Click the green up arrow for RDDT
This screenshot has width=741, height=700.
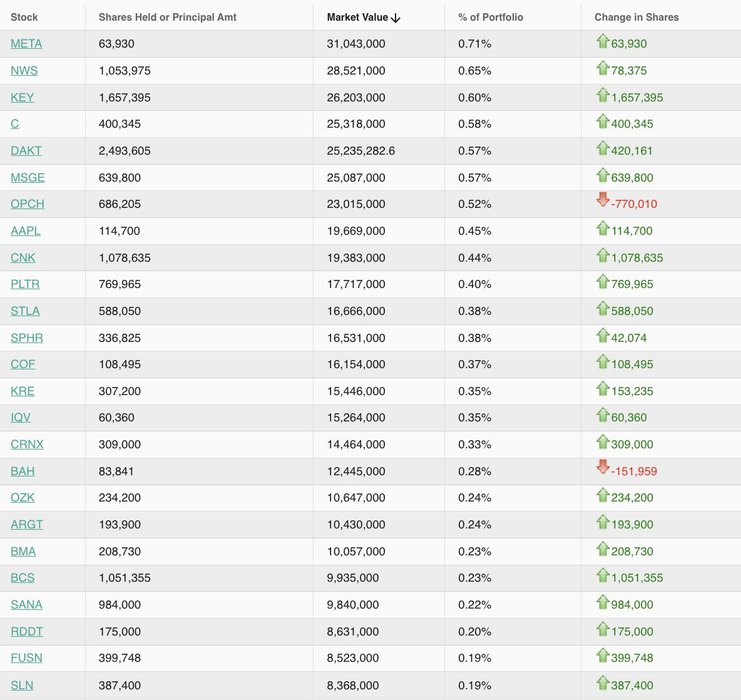click(x=603, y=629)
